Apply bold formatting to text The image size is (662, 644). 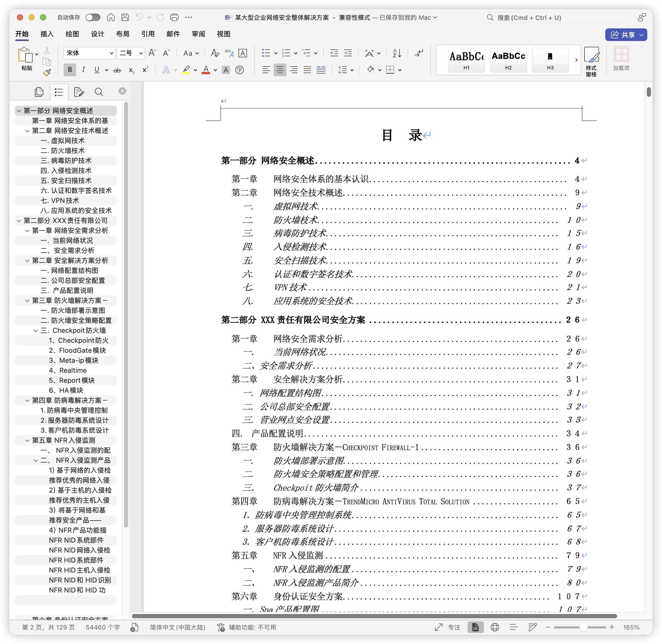70,70
